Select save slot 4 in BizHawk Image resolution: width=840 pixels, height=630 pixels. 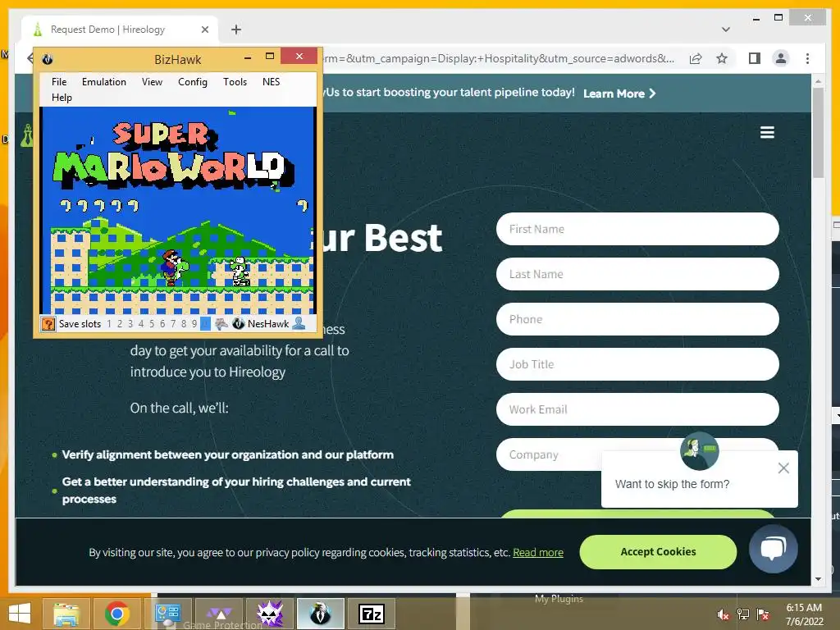pyautogui.click(x=141, y=323)
